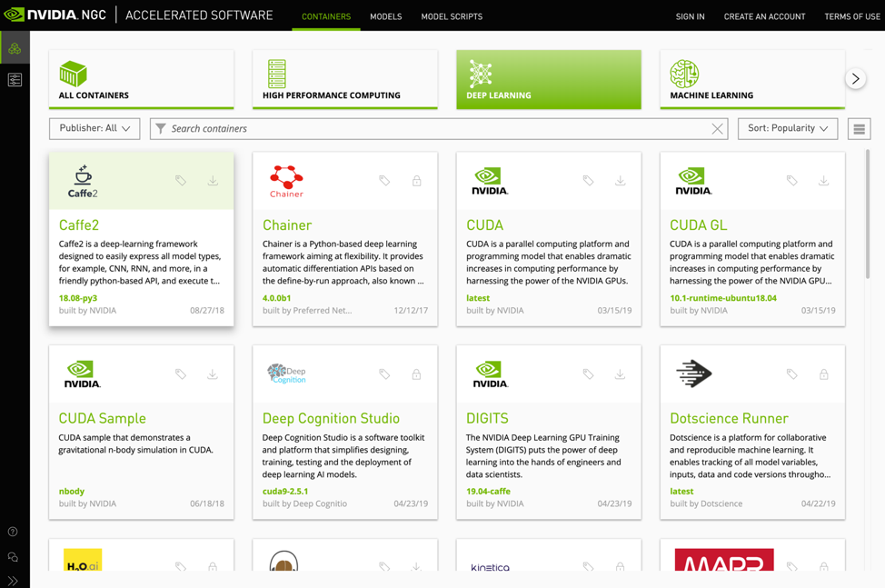Open the MODELS tab

click(x=386, y=16)
